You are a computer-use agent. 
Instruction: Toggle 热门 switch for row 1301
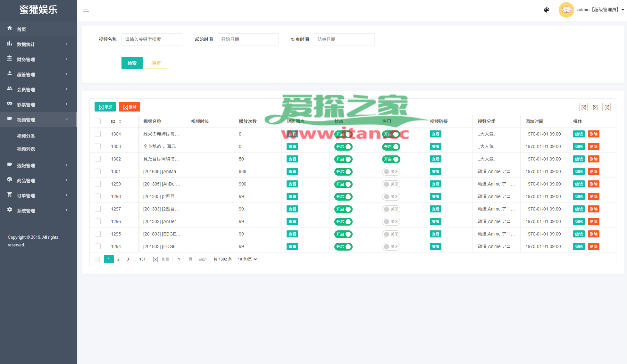[391, 172]
